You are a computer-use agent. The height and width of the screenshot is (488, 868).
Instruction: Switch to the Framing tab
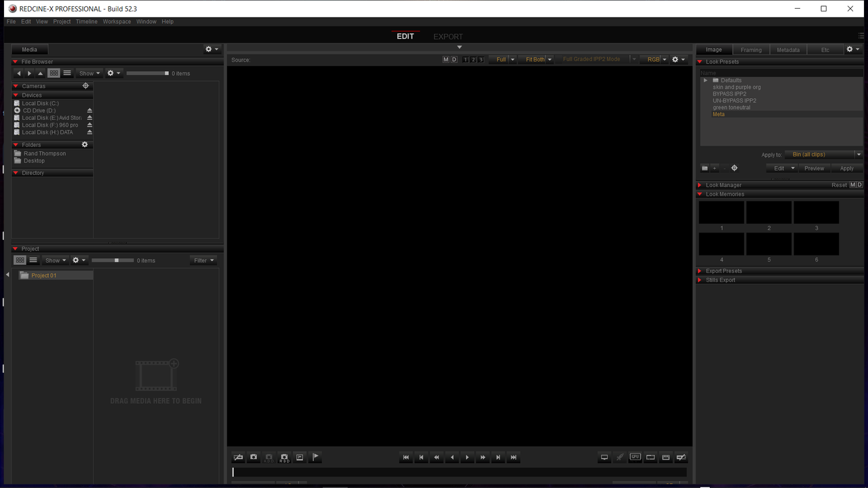751,49
